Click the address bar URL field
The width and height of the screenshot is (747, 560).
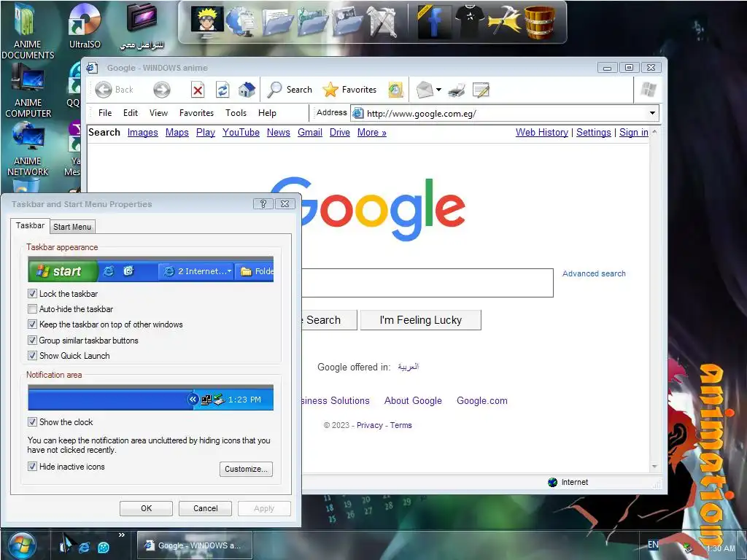505,113
